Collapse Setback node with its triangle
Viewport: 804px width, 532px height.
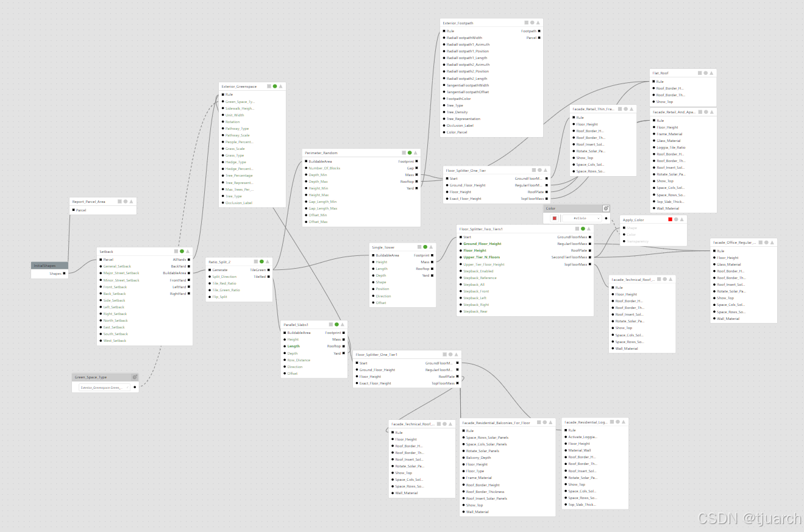(x=188, y=251)
